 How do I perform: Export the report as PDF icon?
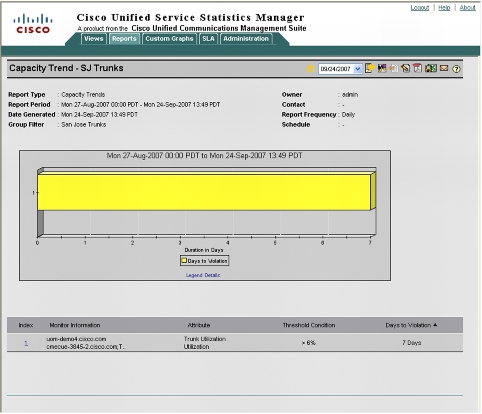point(417,68)
